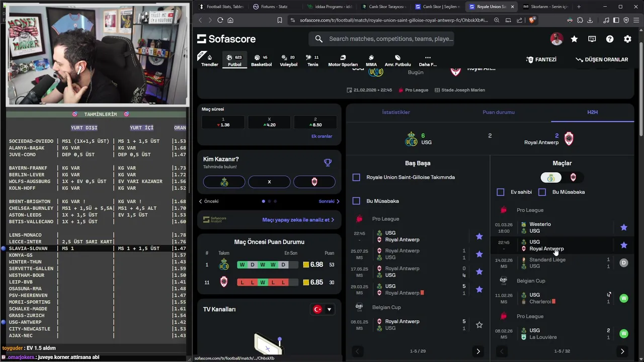This screenshot has width=644, height=362.
Task: Reload the page in browser toolbar
Action: click(x=220, y=20)
